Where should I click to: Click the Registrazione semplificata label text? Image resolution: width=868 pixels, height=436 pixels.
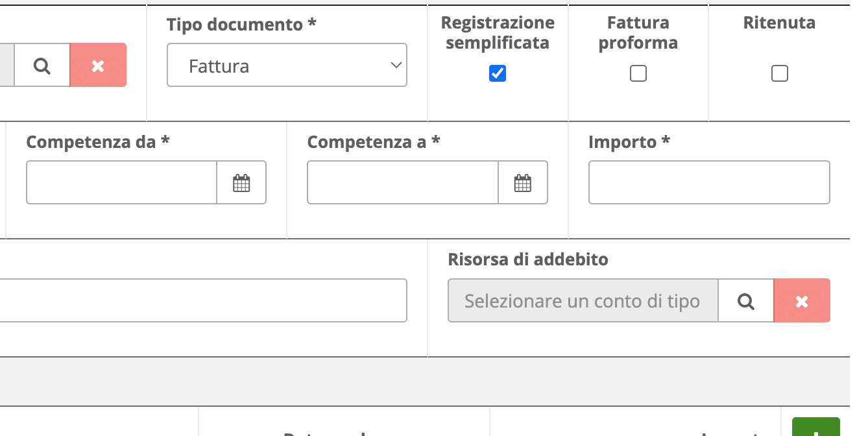pos(498,33)
